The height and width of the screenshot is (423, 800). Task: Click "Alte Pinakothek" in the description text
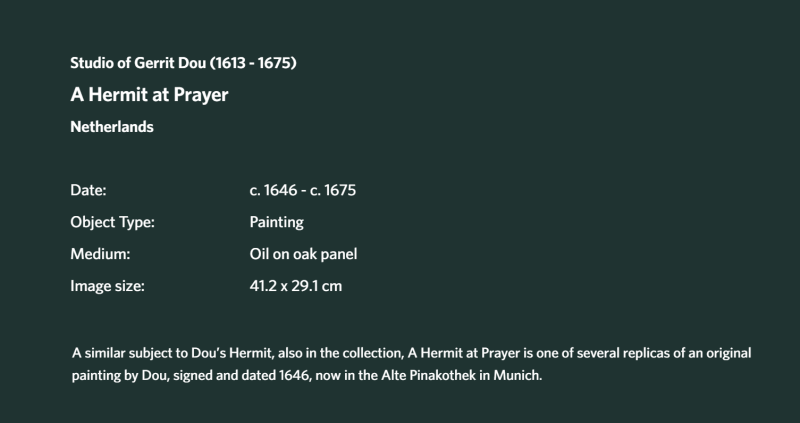pyautogui.click(x=429, y=376)
